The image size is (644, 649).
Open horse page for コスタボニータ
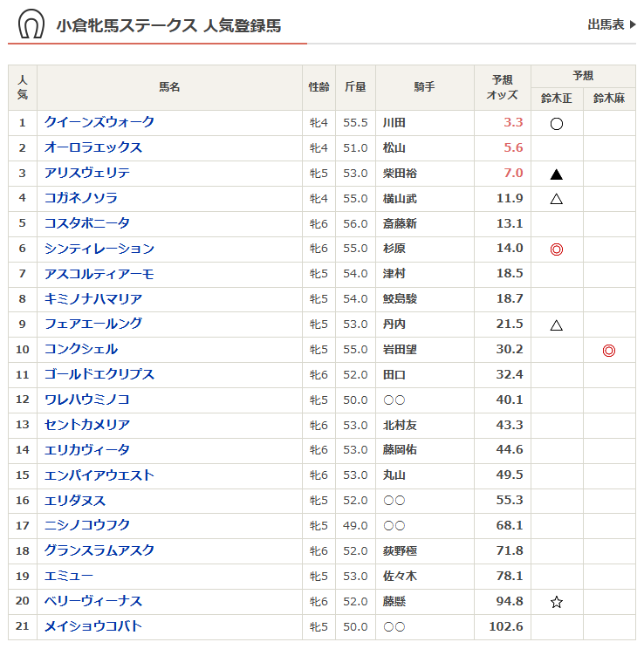87,224
